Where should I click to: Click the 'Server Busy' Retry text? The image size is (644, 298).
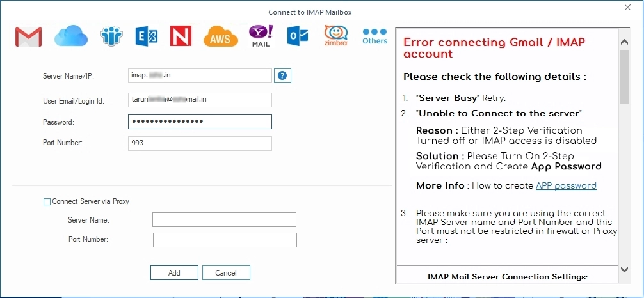[x=461, y=98]
